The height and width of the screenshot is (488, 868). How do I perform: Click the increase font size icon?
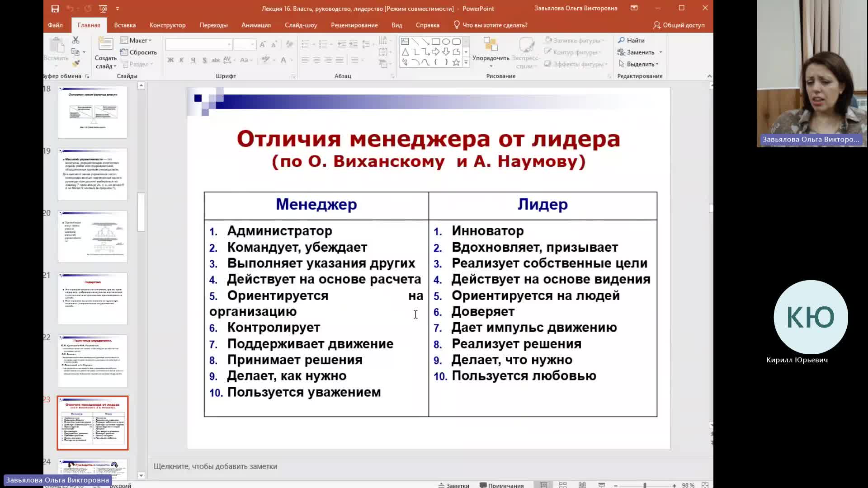pyautogui.click(x=263, y=44)
